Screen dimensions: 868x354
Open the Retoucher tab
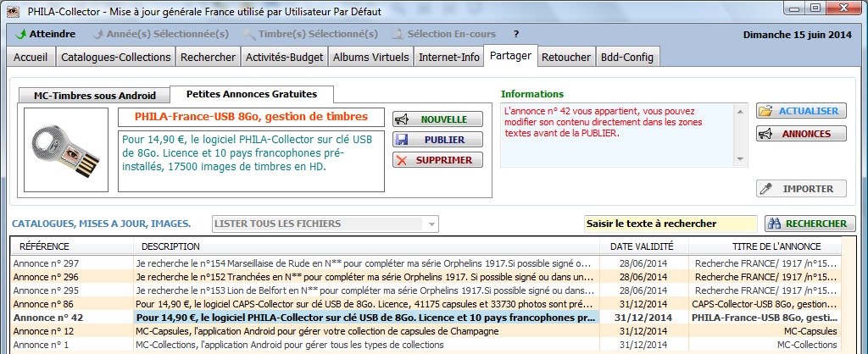point(566,57)
